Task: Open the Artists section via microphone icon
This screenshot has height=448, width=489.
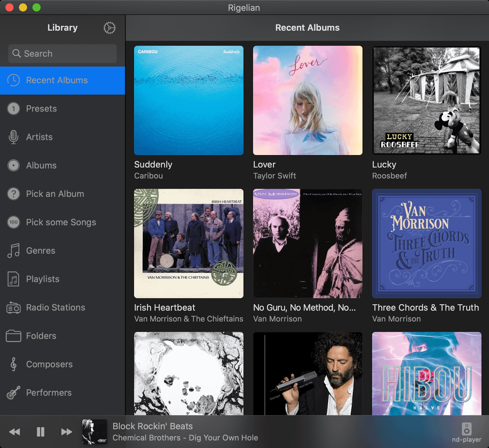Action: 13,137
